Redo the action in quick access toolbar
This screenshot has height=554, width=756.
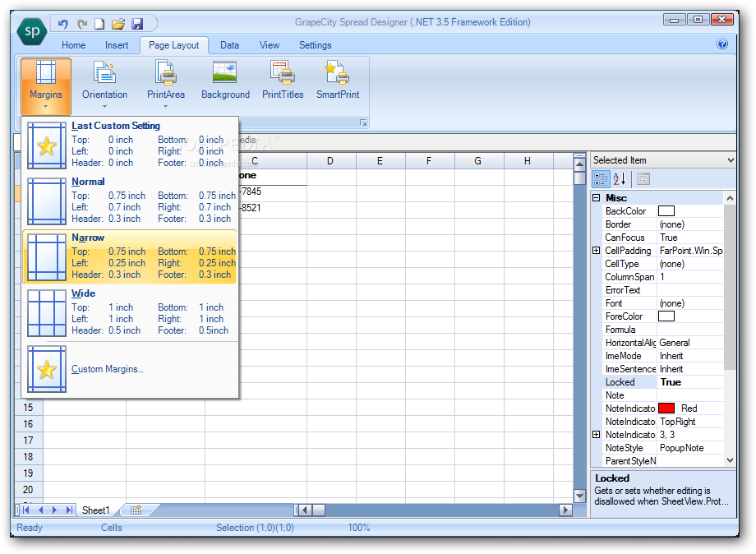tap(82, 24)
